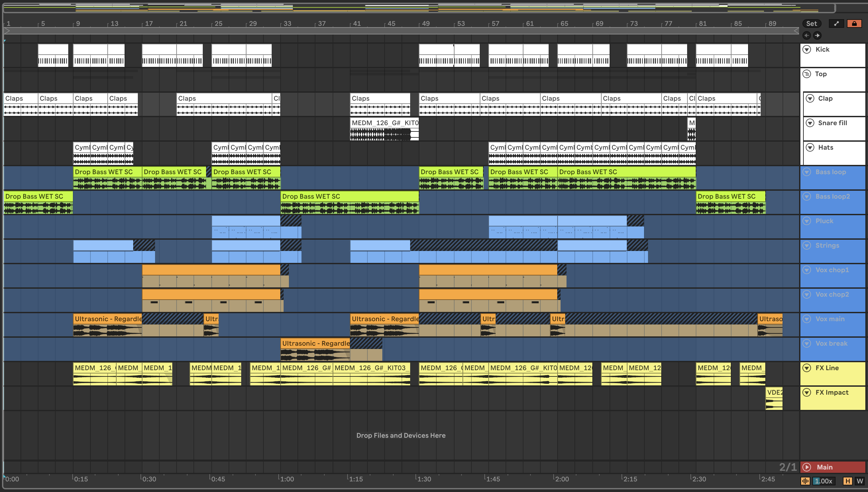868x492 pixels.
Task: Toggle the Vox chop1 fold triangle
Action: click(x=807, y=270)
